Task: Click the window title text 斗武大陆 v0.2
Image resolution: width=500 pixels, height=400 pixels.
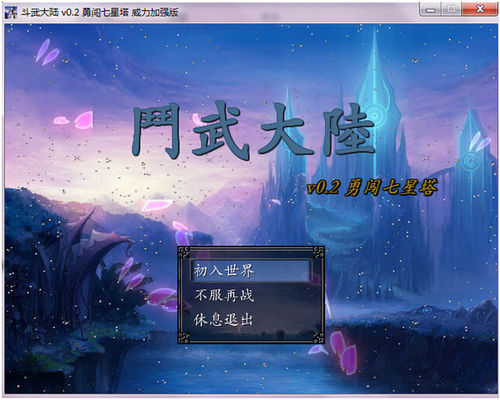Action: point(50,13)
